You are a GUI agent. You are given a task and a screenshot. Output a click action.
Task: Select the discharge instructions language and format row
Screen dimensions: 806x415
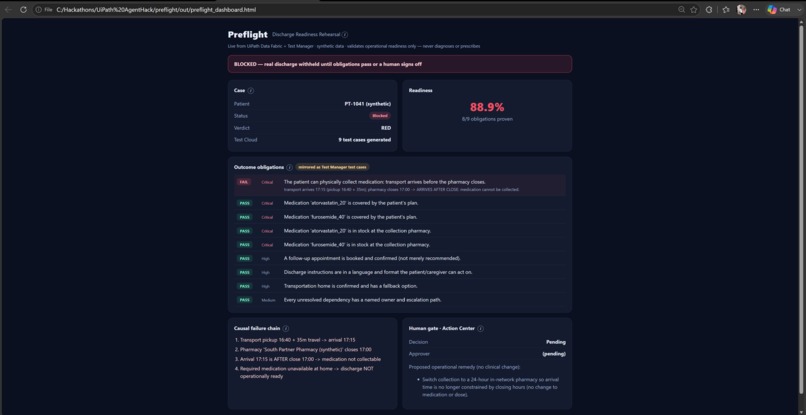(x=399, y=273)
